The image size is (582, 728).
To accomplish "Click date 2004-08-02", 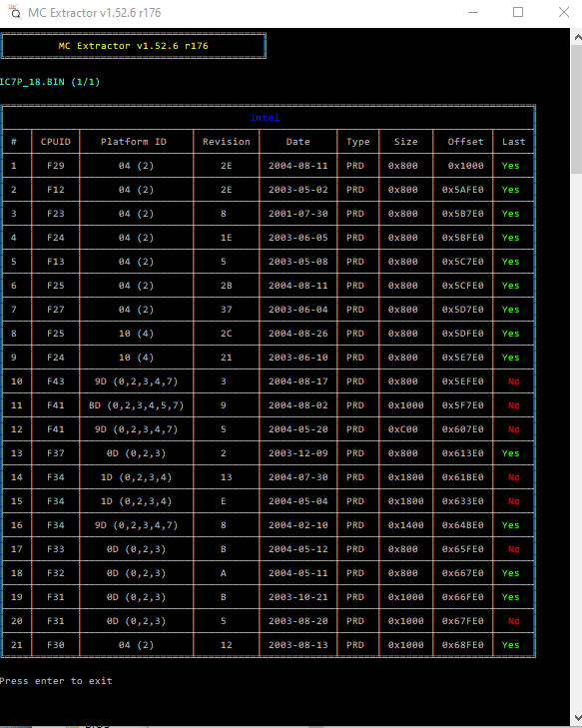I will [297, 405].
